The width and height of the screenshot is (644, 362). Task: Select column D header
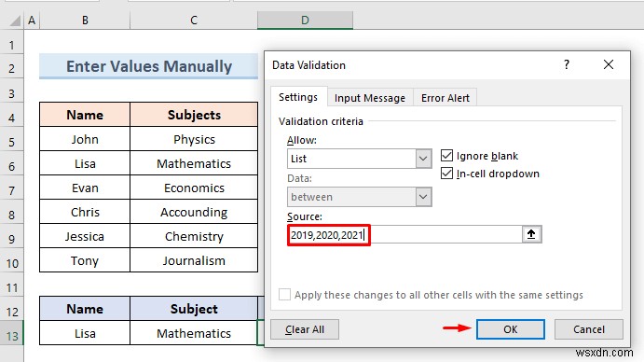[x=305, y=21]
